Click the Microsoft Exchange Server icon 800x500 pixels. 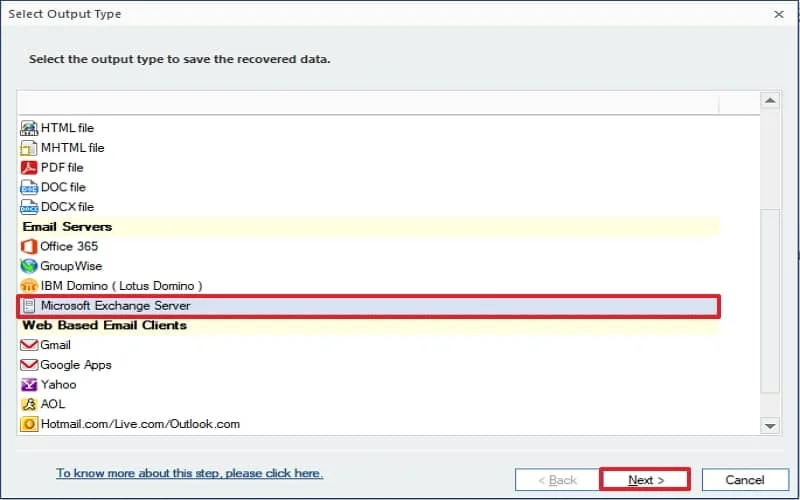click(x=29, y=306)
